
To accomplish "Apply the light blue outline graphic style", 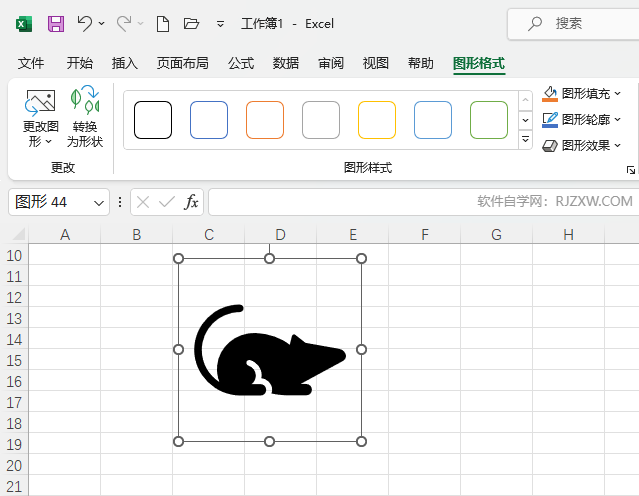I will point(433,120).
